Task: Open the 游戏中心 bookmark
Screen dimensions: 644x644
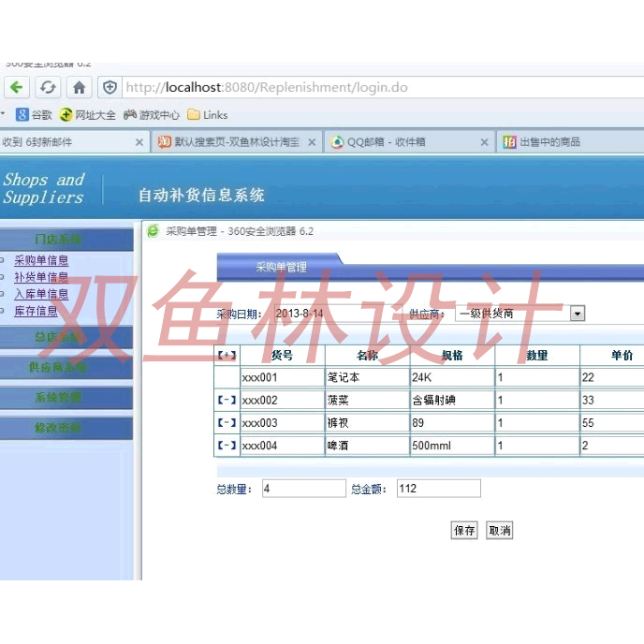Action: tap(152, 114)
